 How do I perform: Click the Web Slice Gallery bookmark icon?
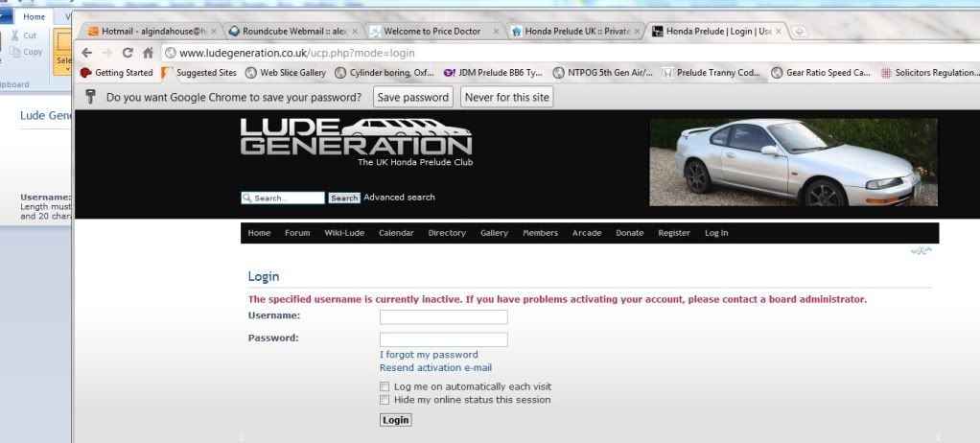pyautogui.click(x=250, y=73)
